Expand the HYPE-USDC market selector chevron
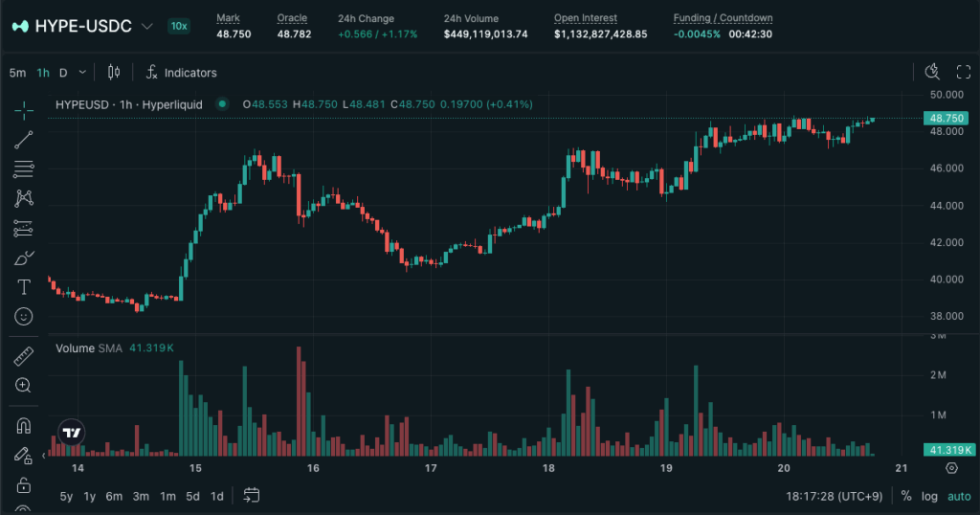The height and width of the screenshot is (515, 980). [x=146, y=26]
